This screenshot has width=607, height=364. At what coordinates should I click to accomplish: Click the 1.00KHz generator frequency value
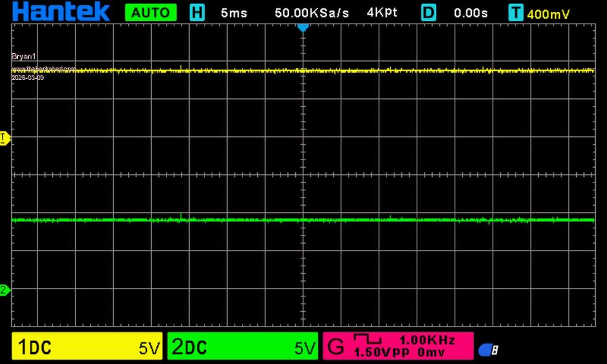(427, 340)
